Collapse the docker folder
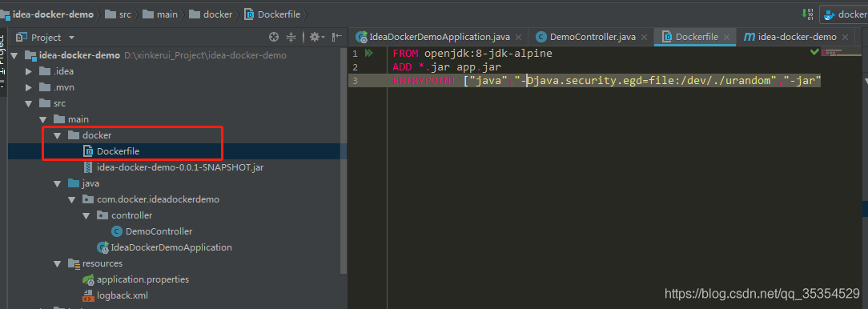The height and width of the screenshot is (309, 868). point(58,135)
